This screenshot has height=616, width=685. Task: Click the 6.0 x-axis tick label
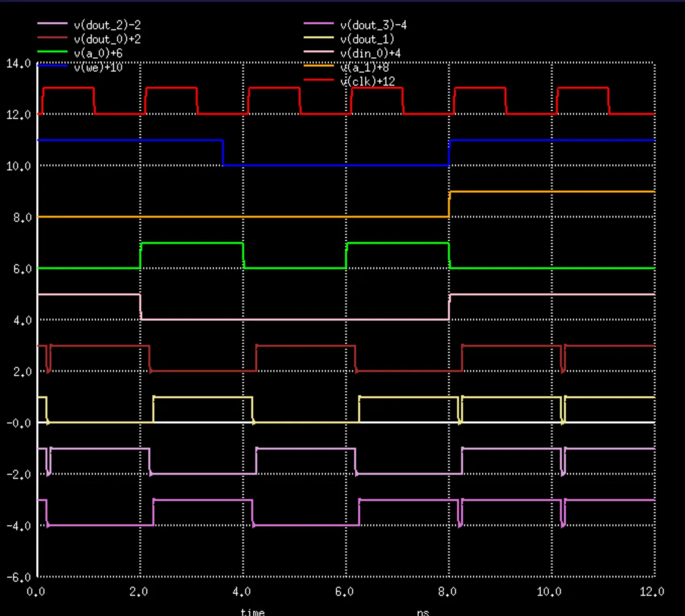click(344, 591)
